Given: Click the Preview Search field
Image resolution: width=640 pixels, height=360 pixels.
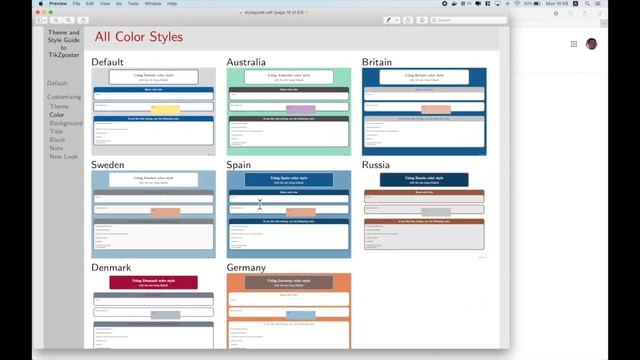Looking at the screenshot, I should (x=469, y=20).
